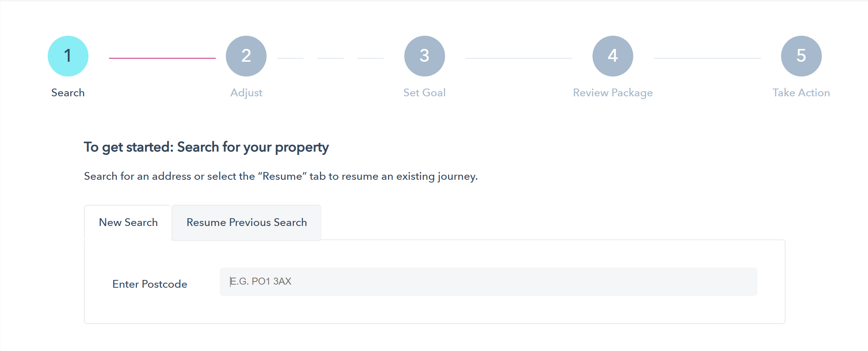Viewport: 868px width, 351px height.
Task: Open the step 5 circle
Action: [x=801, y=56]
